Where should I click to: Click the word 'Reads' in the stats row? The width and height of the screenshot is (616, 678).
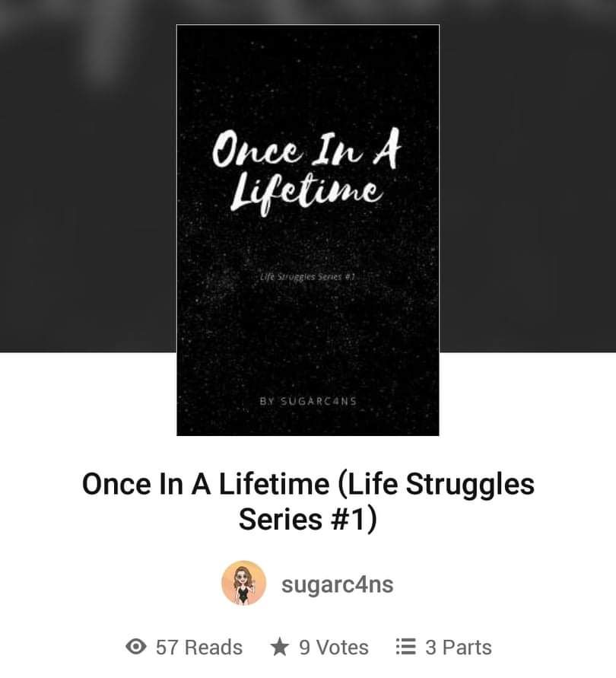[x=214, y=648]
